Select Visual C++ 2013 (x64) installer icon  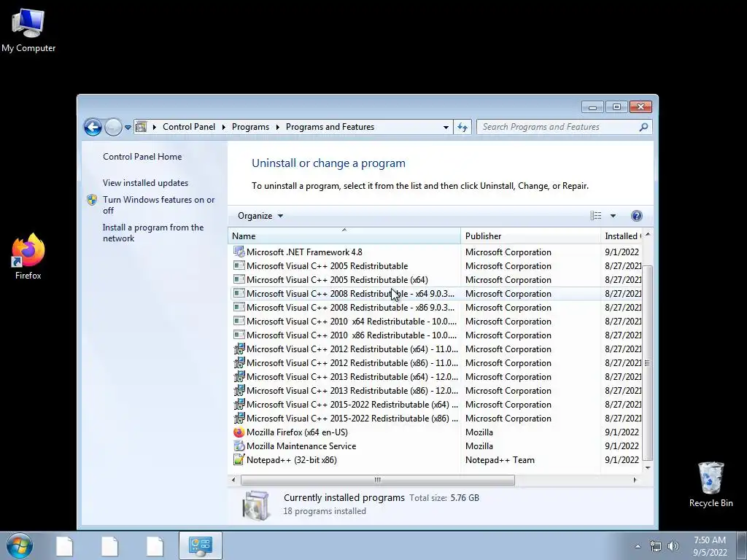coord(239,376)
